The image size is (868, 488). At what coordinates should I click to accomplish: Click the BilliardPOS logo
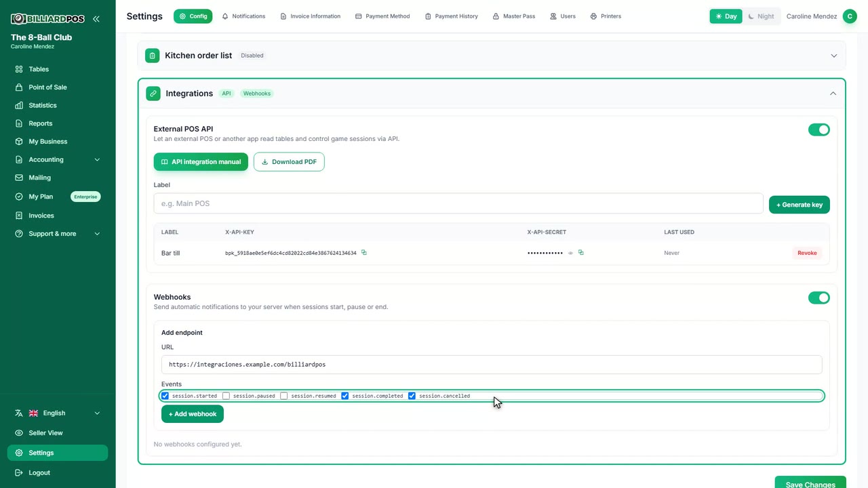tap(47, 19)
